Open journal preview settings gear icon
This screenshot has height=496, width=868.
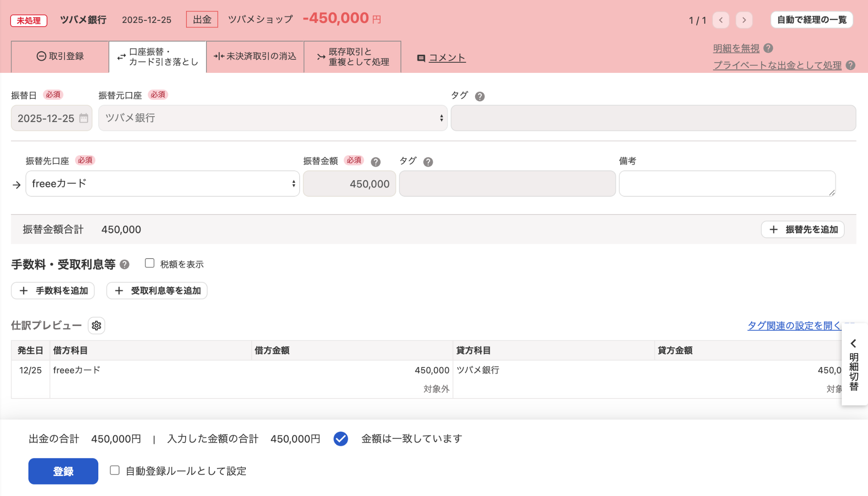97,326
